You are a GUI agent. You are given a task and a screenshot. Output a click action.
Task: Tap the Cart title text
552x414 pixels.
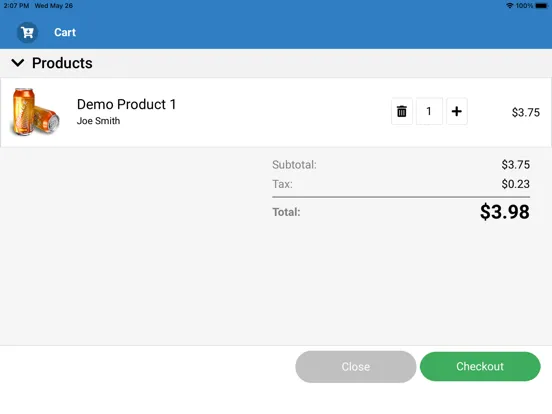coord(65,32)
